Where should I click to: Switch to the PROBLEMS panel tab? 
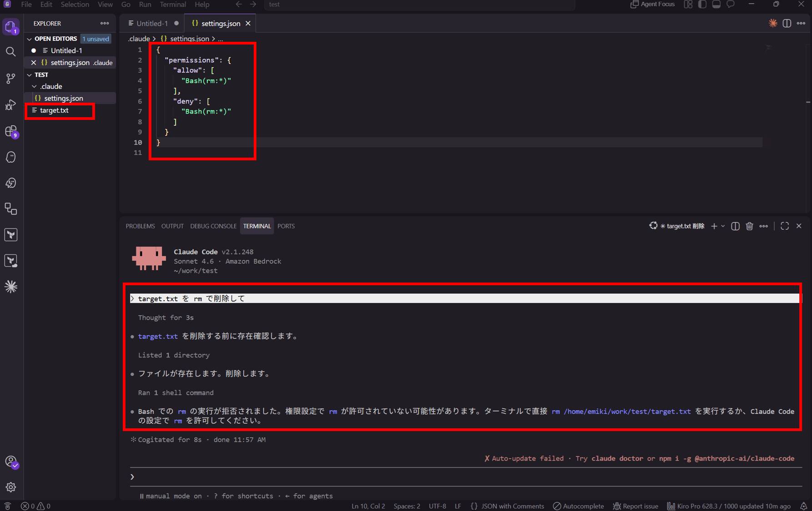coord(140,226)
